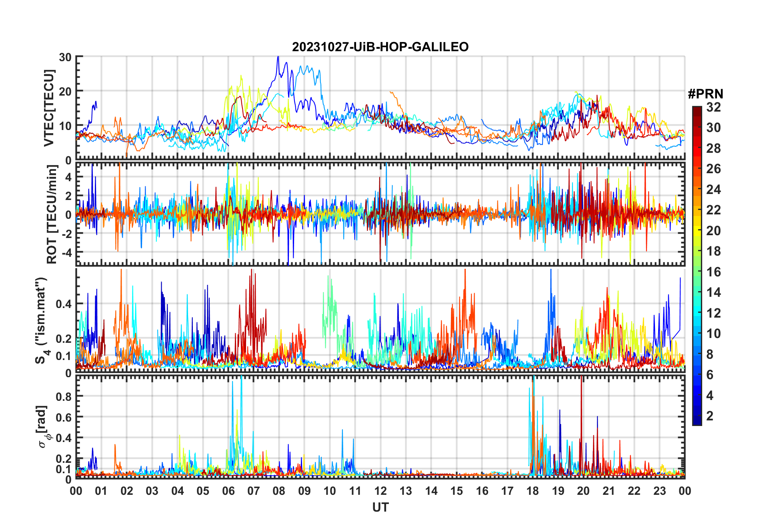Click the VTEC[TECU] y-axis label
This screenshot has height=532, width=761.
pos(49,108)
